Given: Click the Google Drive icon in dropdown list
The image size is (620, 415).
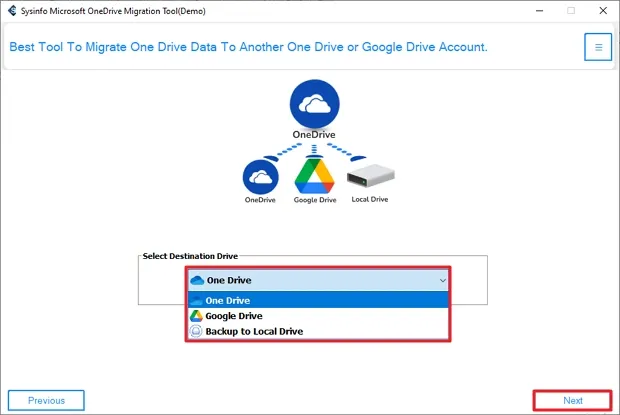Looking at the screenshot, I should pos(196,316).
